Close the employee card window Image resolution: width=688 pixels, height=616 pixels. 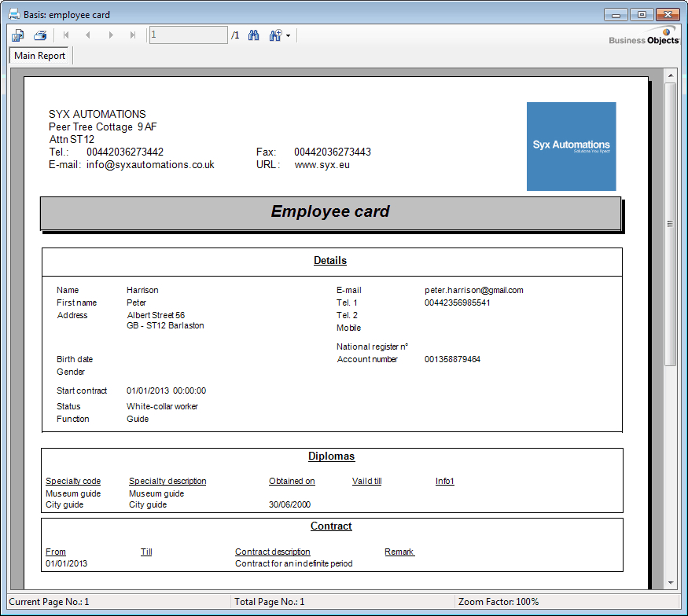click(668, 14)
